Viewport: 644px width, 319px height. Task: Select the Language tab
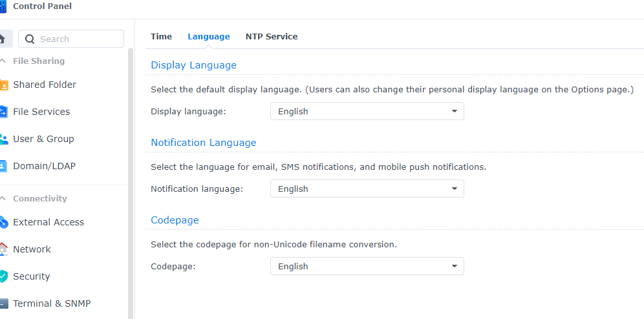tap(208, 36)
